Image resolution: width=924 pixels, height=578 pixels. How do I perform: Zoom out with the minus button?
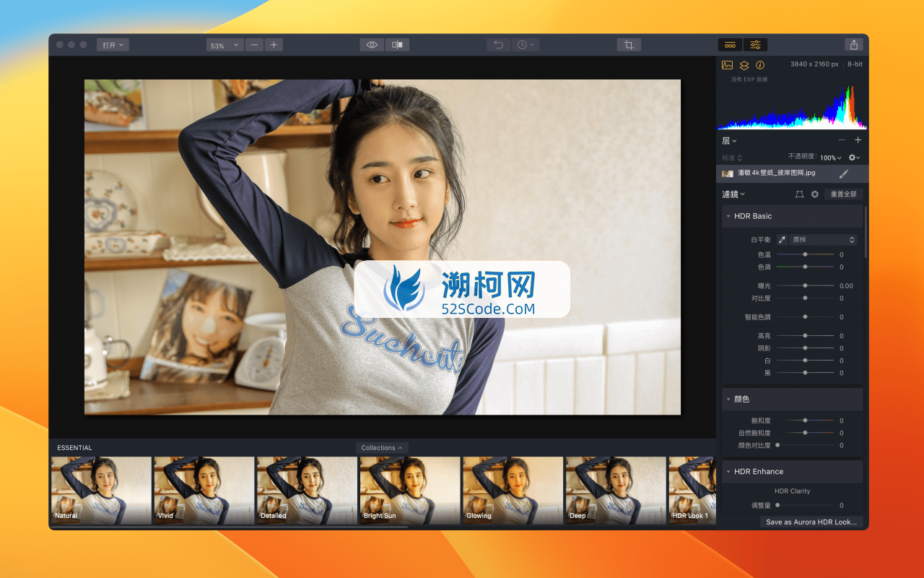point(254,45)
